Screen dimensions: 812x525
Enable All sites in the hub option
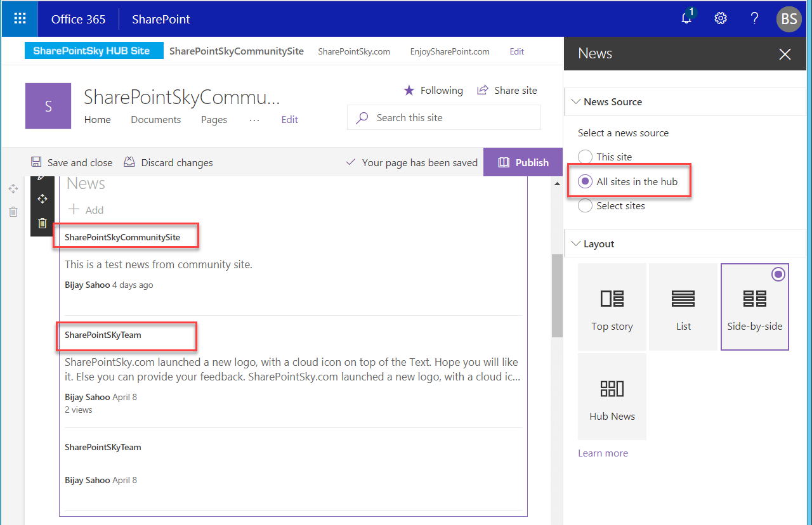[x=584, y=181]
